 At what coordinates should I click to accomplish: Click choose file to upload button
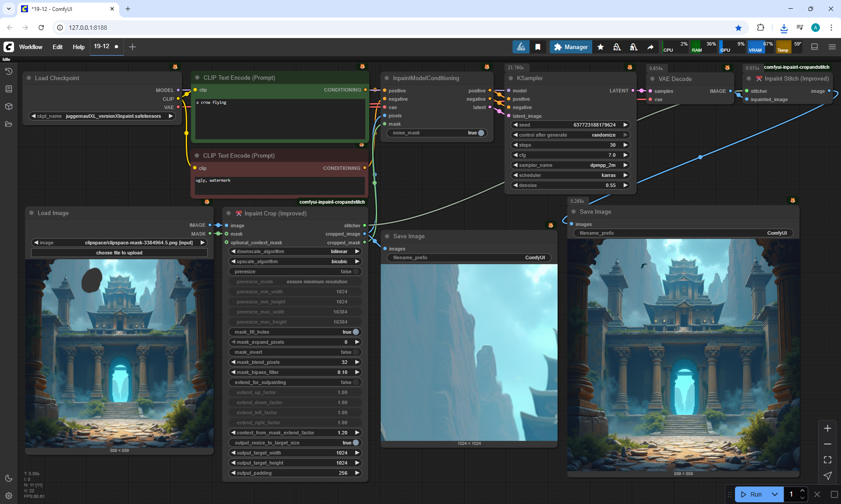click(x=119, y=253)
